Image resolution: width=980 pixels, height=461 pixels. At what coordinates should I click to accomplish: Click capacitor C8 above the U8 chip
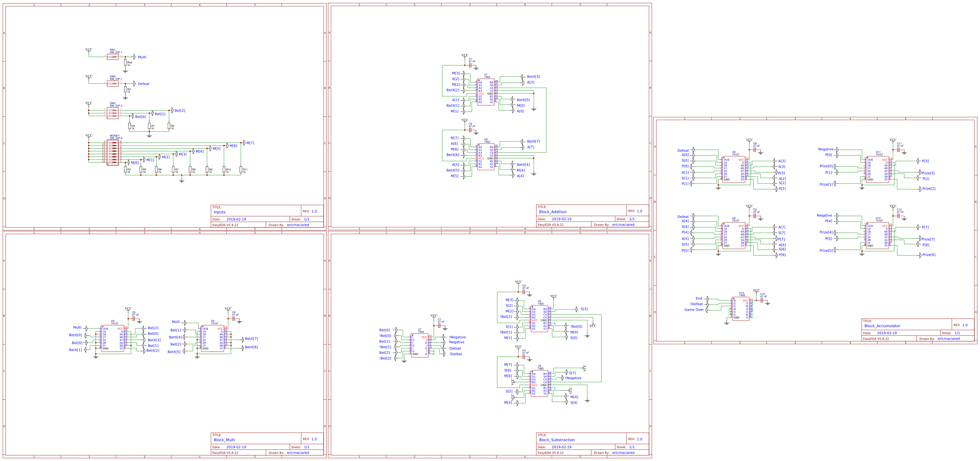(x=755, y=150)
